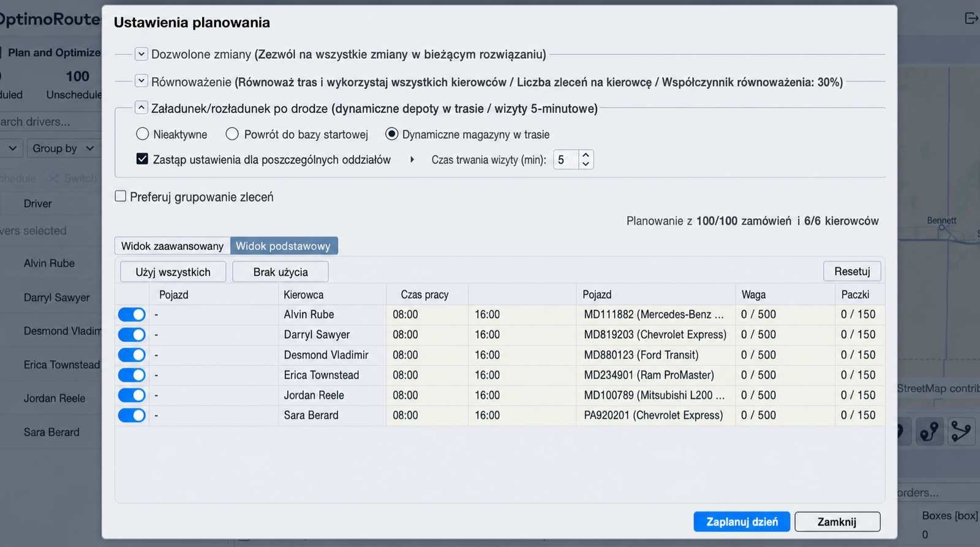Select the Nieaktywne radio option
Screen dimensions: 980x547
(143, 134)
